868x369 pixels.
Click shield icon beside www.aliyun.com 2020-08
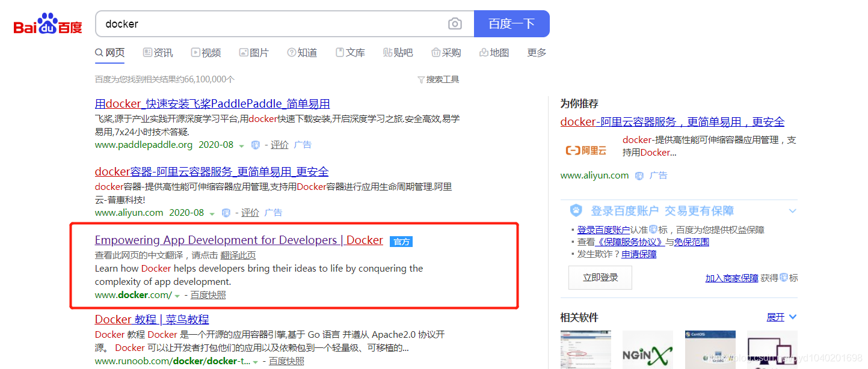click(x=226, y=213)
